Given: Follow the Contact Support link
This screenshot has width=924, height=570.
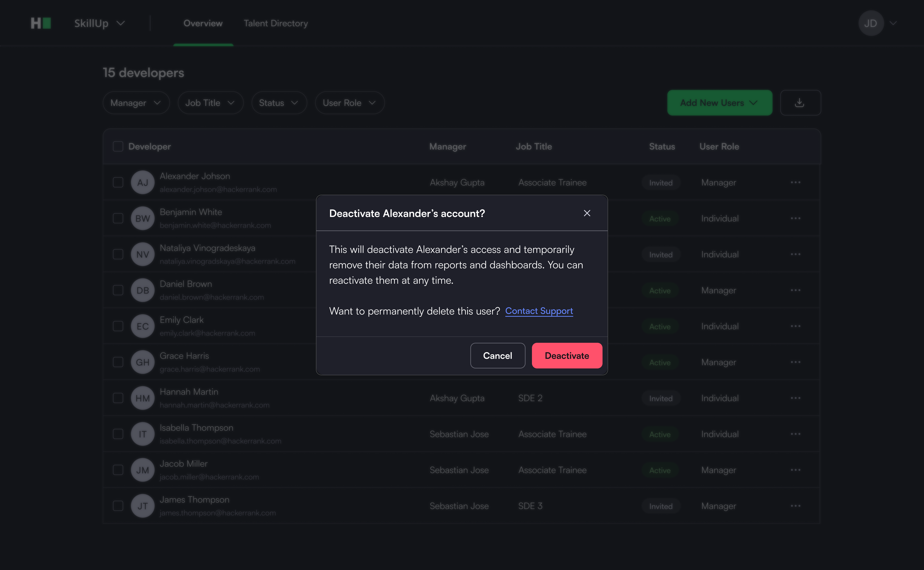Looking at the screenshot, I should [539, 311].
